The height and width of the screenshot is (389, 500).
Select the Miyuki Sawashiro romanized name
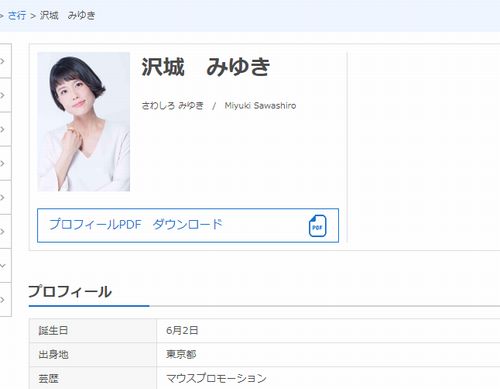(x=260, y=106)
